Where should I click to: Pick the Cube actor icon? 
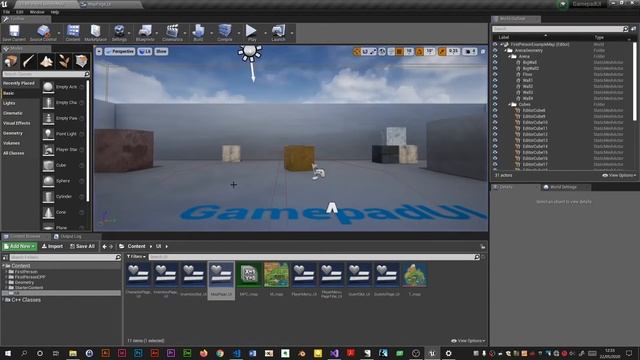[48, 165]
